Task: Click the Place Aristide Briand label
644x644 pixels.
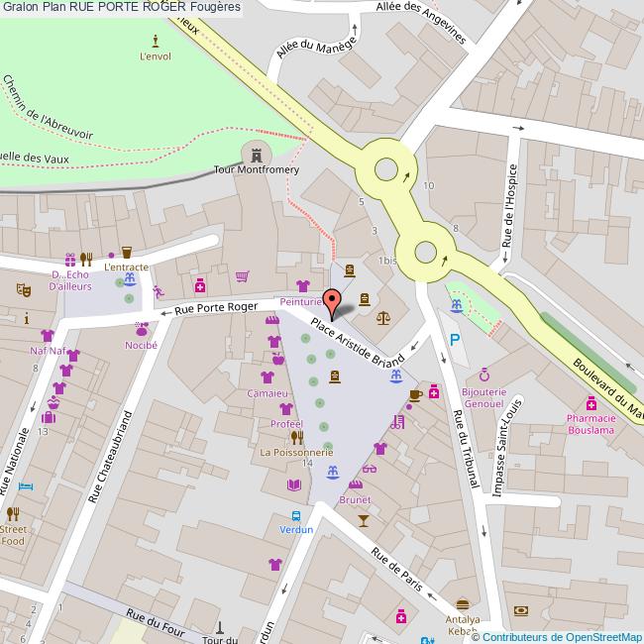Action: click(357, 345)
